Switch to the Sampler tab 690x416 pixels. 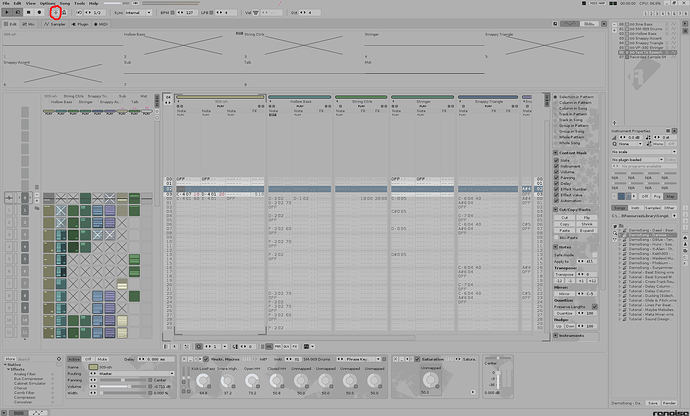click(x=55, y=24)
